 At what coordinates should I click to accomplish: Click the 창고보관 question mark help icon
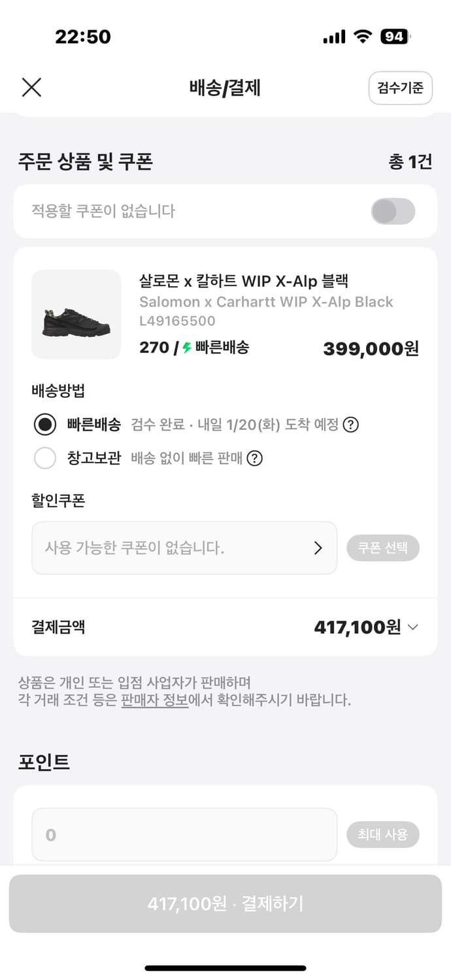255,459
